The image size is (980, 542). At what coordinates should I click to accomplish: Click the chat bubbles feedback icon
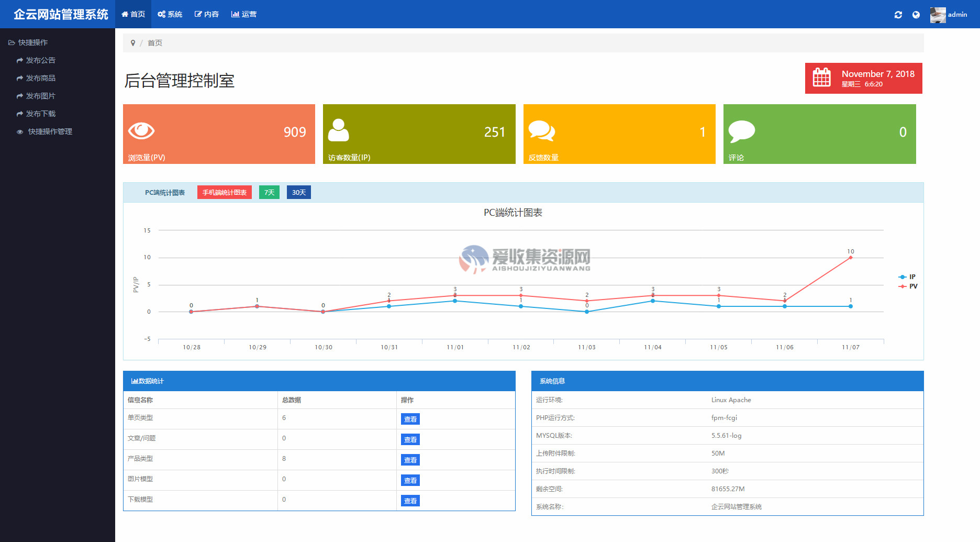click(x=541, y=130)
